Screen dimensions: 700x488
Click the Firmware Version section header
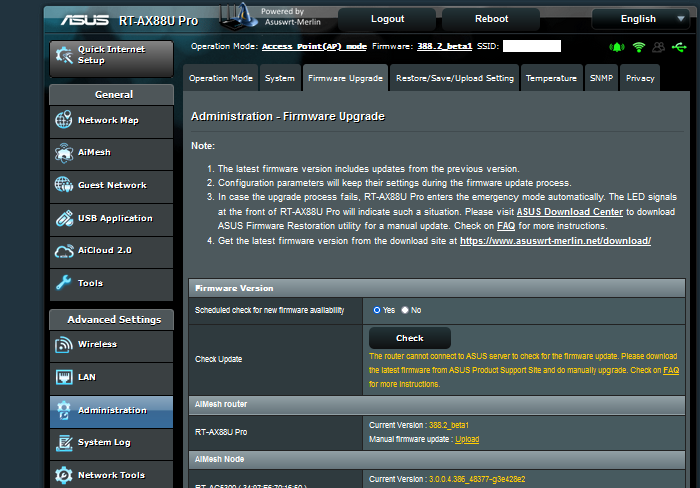tap(437, 288)
